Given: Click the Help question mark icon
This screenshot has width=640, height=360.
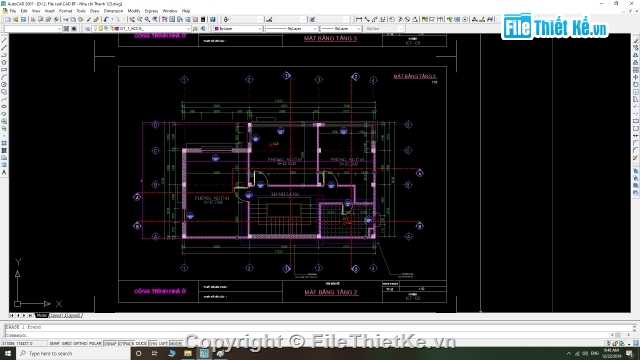Looking at the screenshot, I should coord(213,19).
